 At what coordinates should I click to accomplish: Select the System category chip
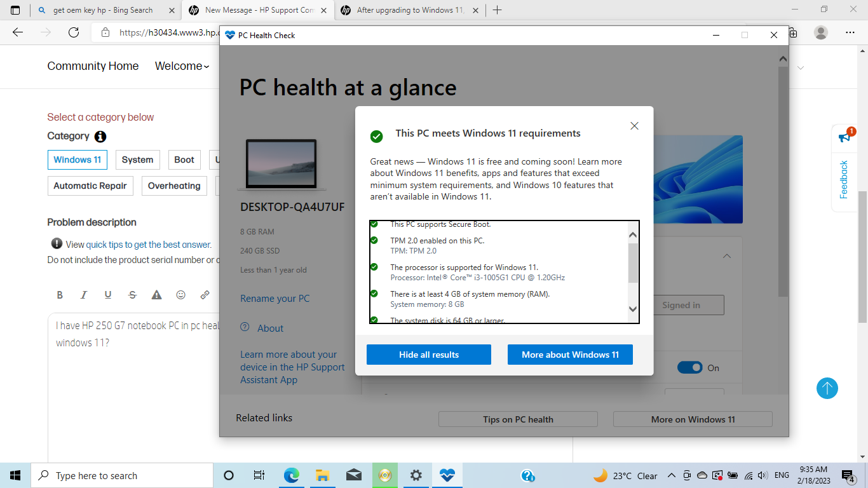[x=137, y=160]
